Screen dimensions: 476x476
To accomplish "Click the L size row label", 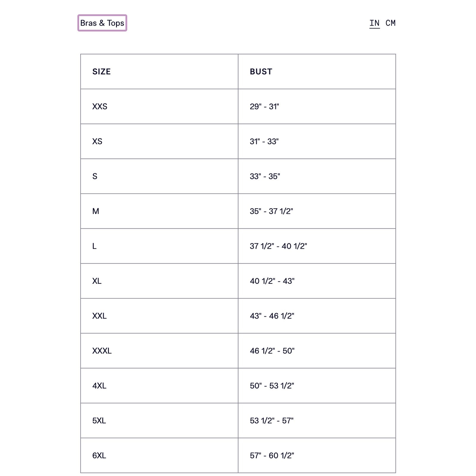I will tap(94, 246).
